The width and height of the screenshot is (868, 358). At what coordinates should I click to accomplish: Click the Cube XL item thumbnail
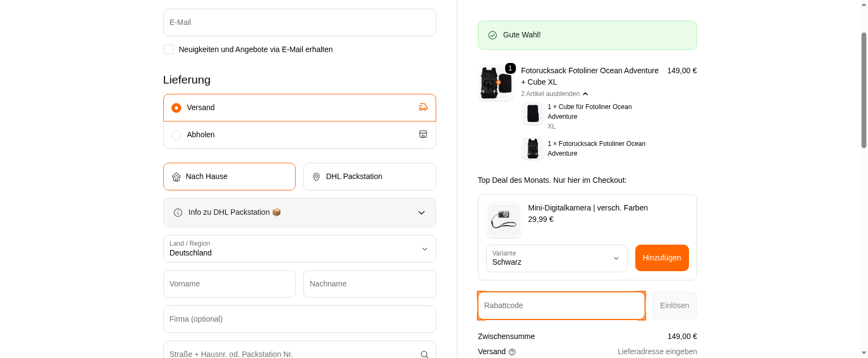click(x=533, y=113)
